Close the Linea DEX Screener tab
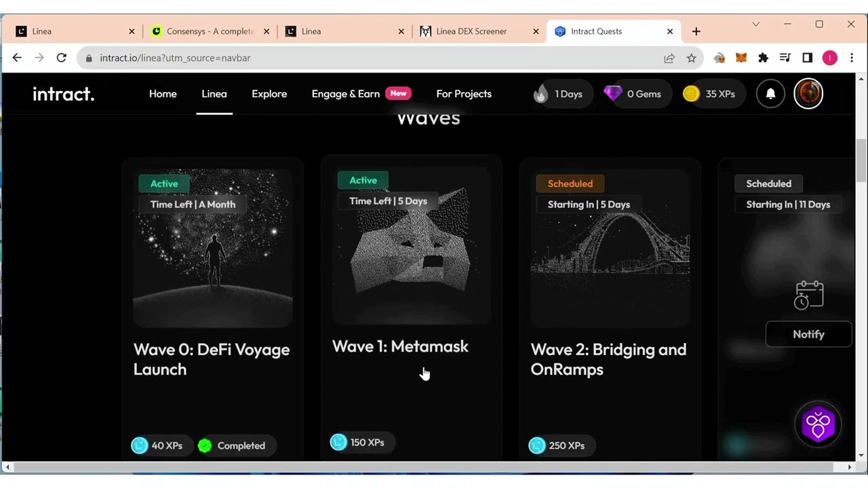This screenshot has height=488, width=868. pyautogui.click(x=536, y=31)
